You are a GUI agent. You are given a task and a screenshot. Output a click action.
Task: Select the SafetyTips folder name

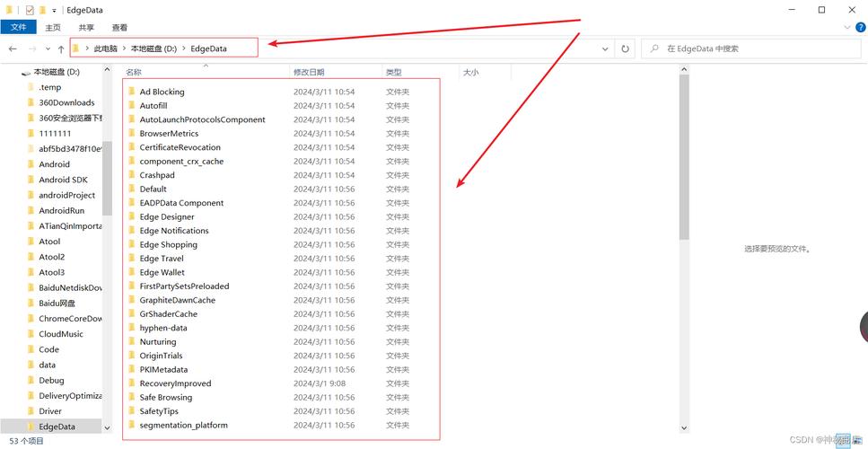159,410
